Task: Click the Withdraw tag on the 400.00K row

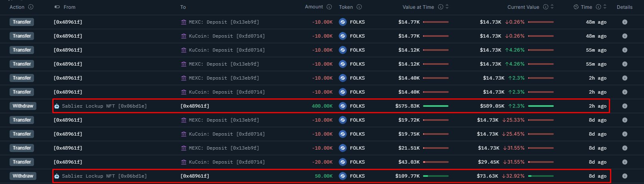Action: (x=23, y=106)
